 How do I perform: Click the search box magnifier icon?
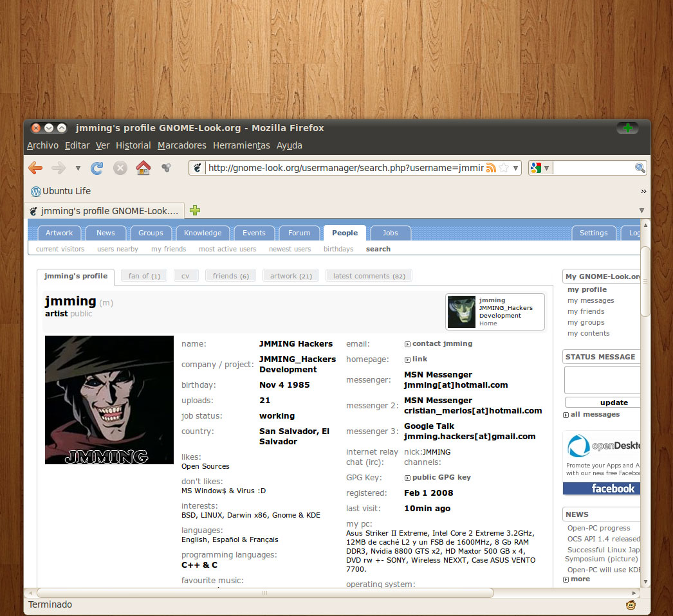coord(640,168)
